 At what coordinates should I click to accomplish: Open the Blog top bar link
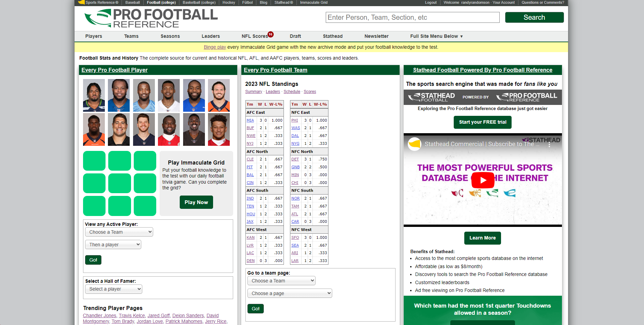(263, 2)
